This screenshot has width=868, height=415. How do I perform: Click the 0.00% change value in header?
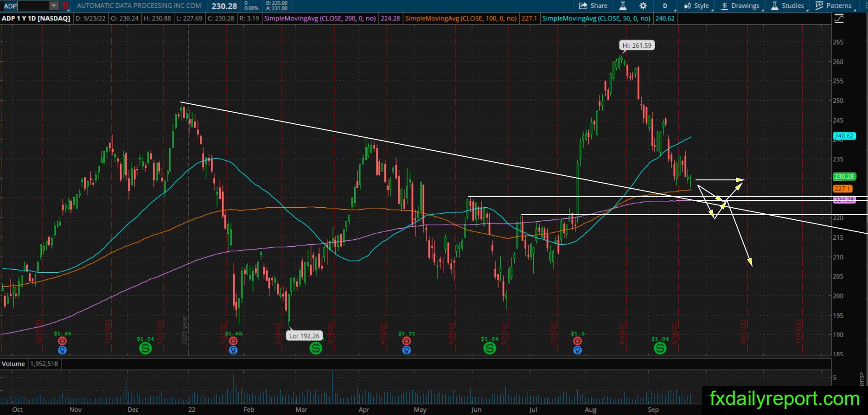click(x=251, y=8)
